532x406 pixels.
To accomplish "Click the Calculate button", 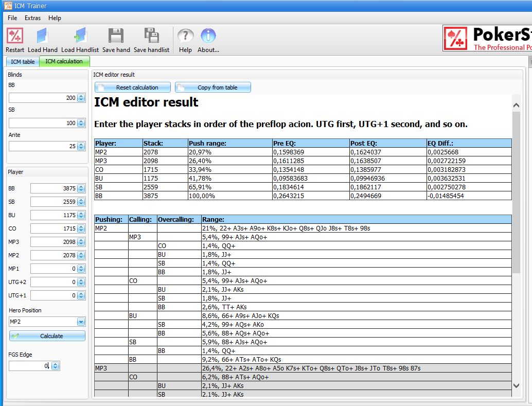I will click(x=47, y=336).
